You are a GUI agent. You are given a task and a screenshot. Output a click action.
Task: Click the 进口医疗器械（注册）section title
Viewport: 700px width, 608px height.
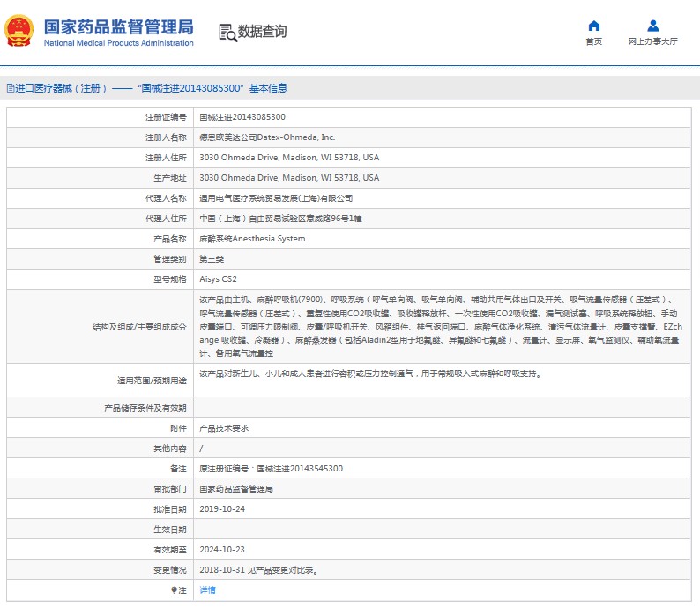(x=62, y=88)
